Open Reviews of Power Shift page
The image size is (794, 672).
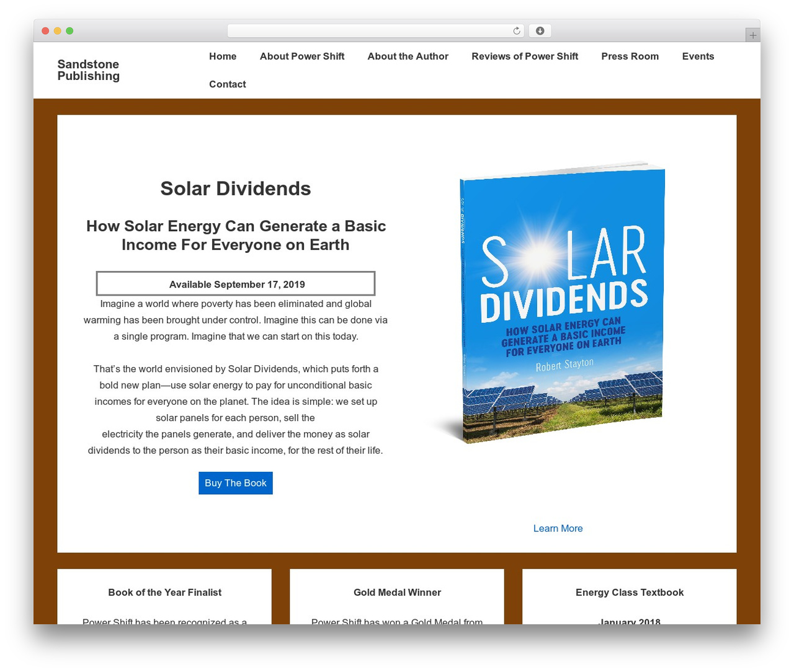[x=525, y=56]
